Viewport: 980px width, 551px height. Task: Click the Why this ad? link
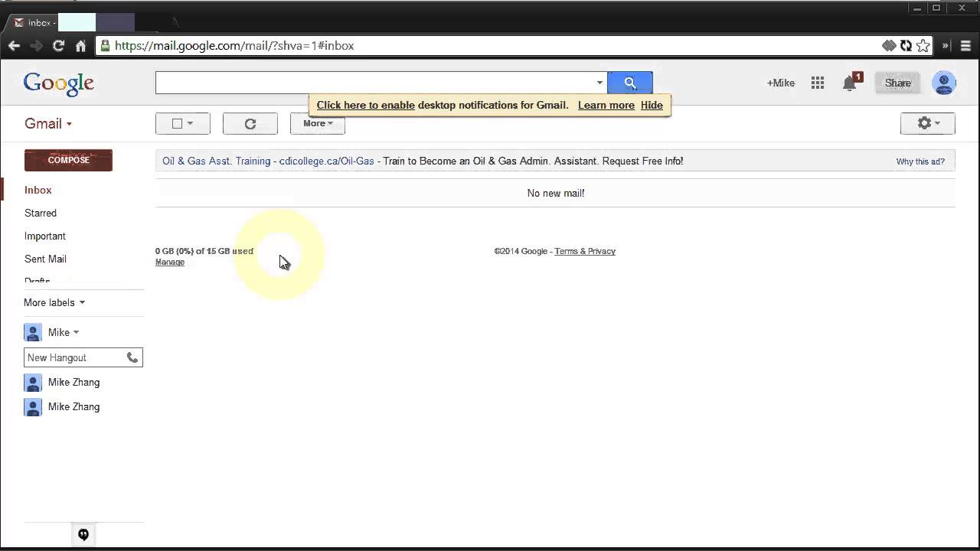[x=920, y=161]
